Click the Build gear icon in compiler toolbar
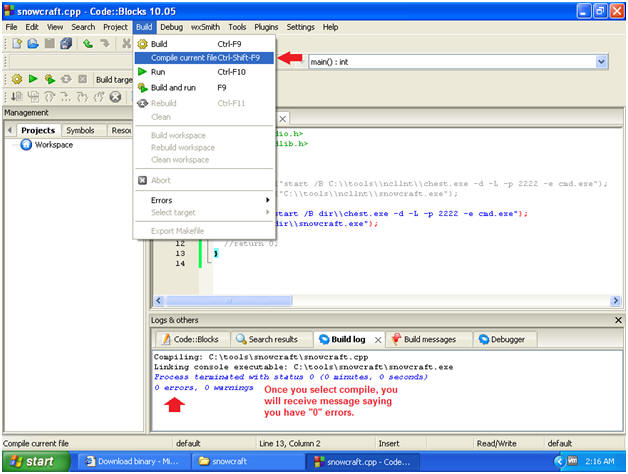This screenshot has width=628, height=474. tap(17, 79)
